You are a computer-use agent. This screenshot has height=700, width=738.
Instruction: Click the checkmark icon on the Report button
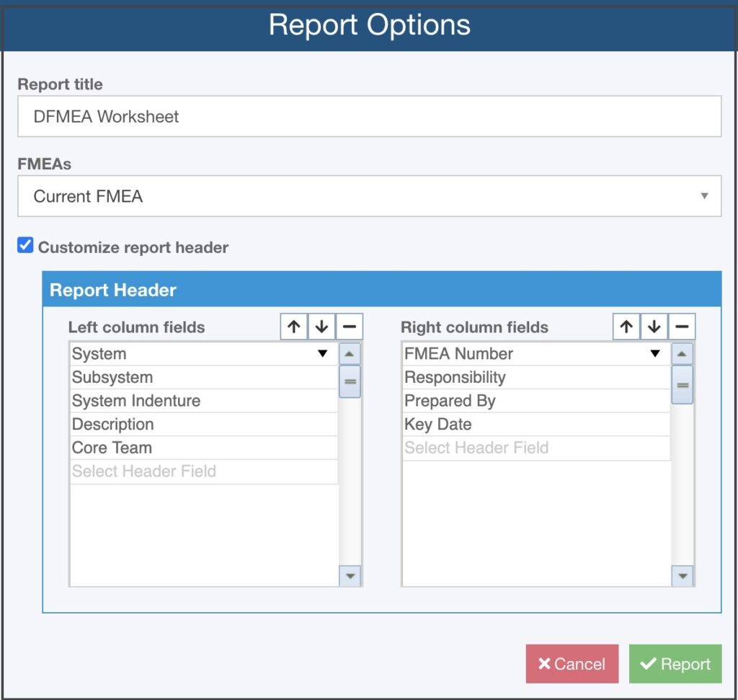(x=649, y=664)
